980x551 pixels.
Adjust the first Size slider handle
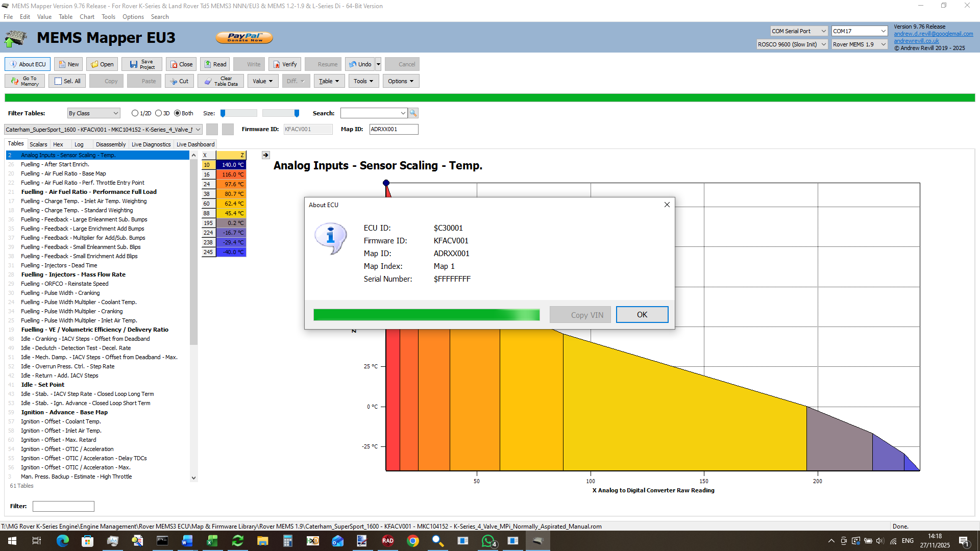pos(223,113)
